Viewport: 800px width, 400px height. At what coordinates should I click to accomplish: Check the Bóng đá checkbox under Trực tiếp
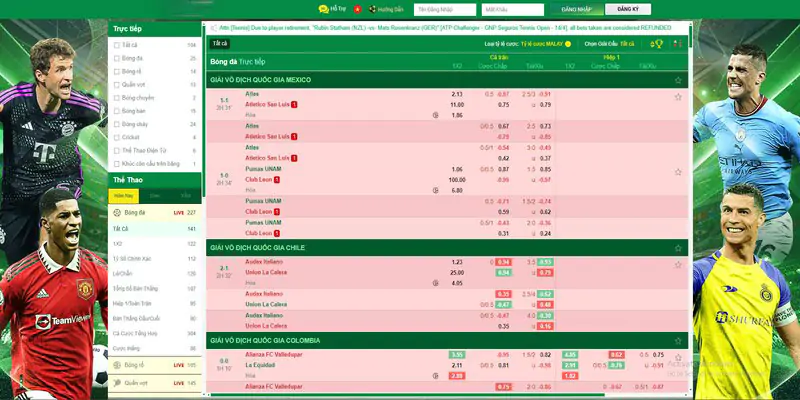point(118,58)
